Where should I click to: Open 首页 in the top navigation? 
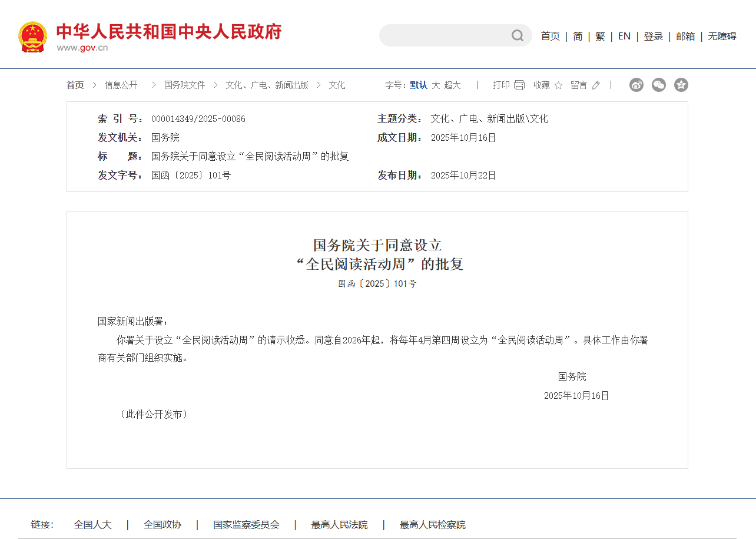click(x=551, y=37)
